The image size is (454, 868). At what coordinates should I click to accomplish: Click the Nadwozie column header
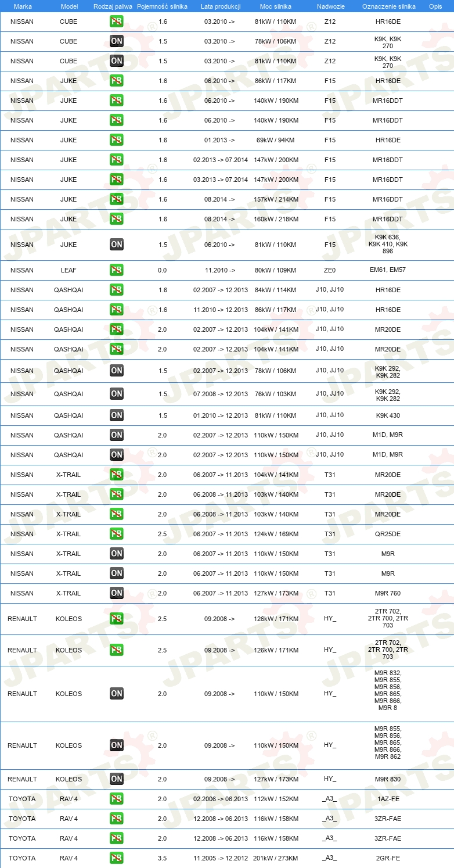click(x=330, y=6)
